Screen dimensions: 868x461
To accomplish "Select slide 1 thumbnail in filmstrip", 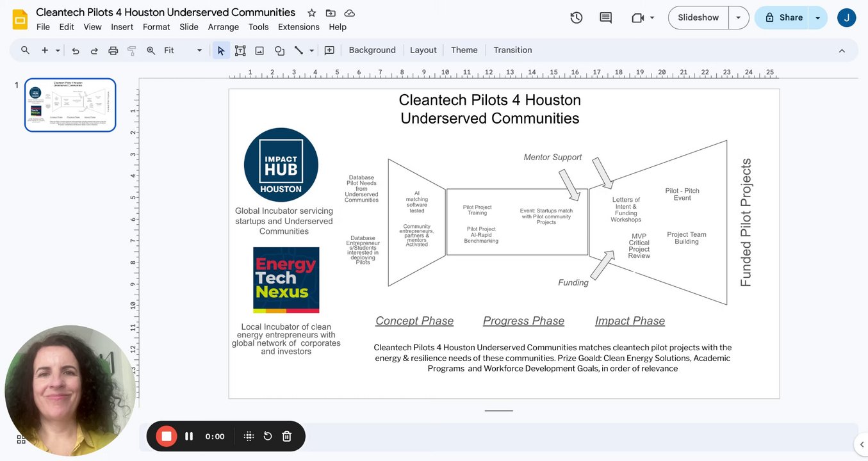I will (x=70, y=105).
